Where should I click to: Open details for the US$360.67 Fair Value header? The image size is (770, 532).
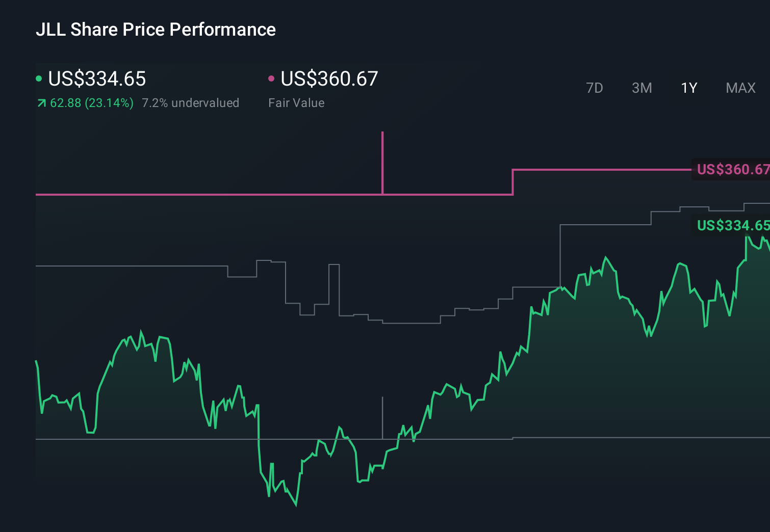point(329,79)
